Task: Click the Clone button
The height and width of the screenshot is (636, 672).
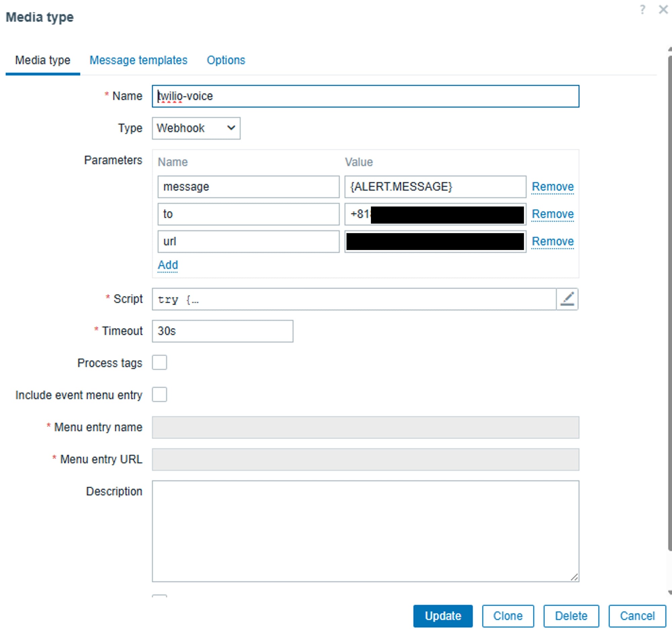Action: [508, 616]
